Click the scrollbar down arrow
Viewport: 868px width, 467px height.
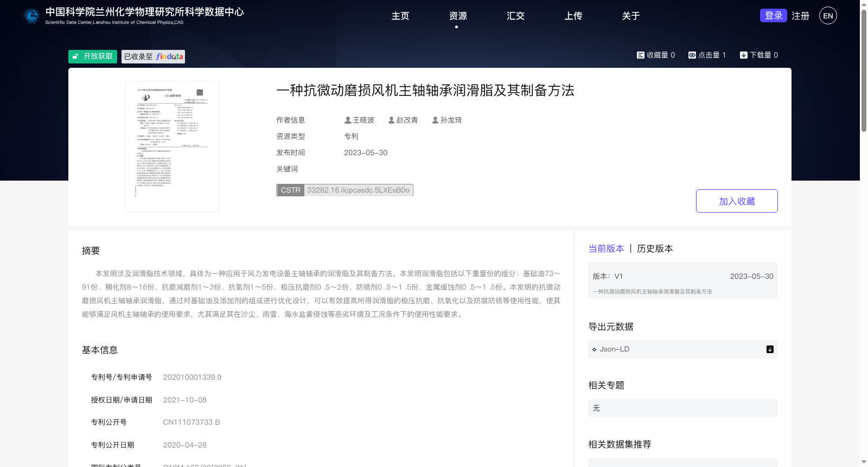click(x=864, y=462)
